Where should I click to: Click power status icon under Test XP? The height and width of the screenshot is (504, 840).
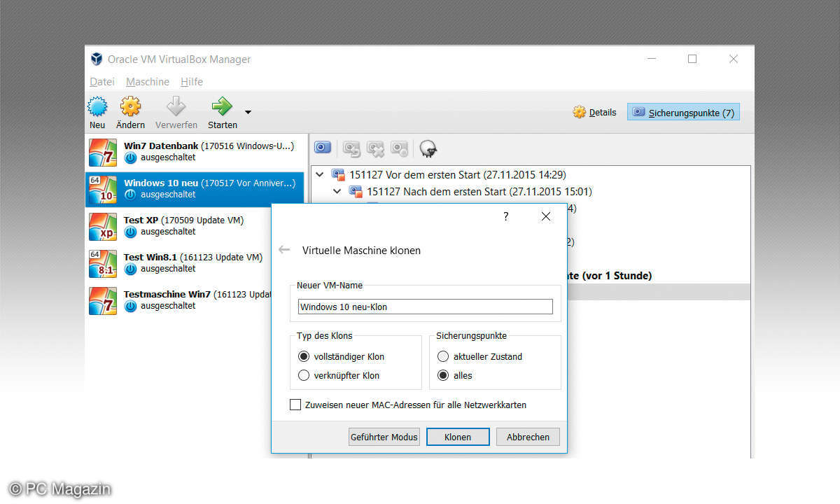coord(130,232)
